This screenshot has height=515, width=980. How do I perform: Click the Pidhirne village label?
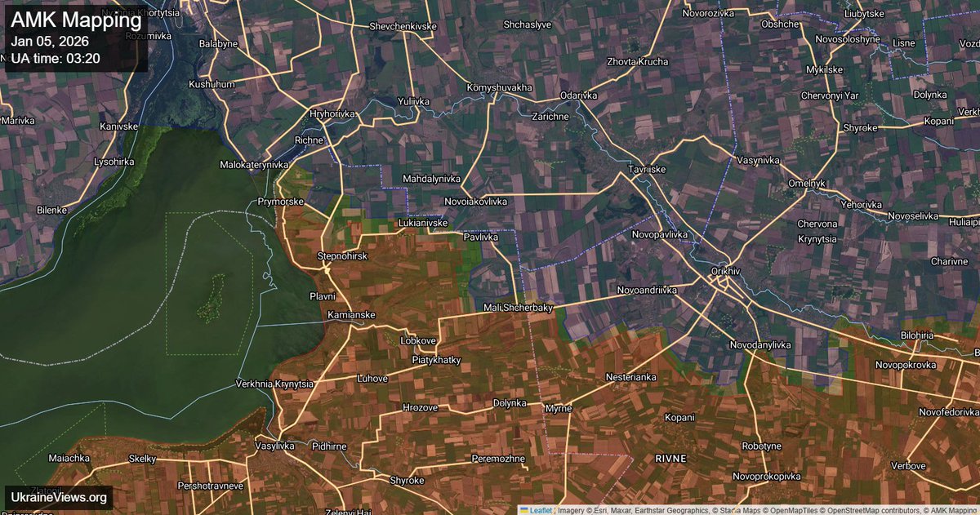(x=329, y=446)
